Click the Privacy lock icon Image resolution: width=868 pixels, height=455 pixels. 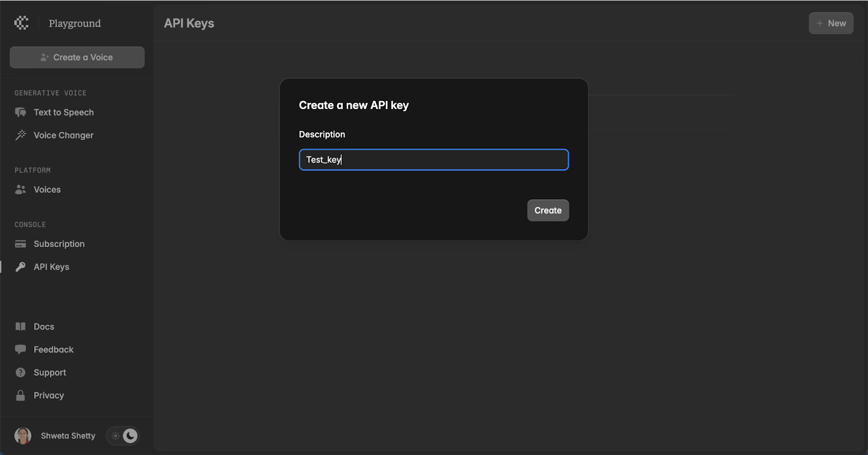pos(21,395)
